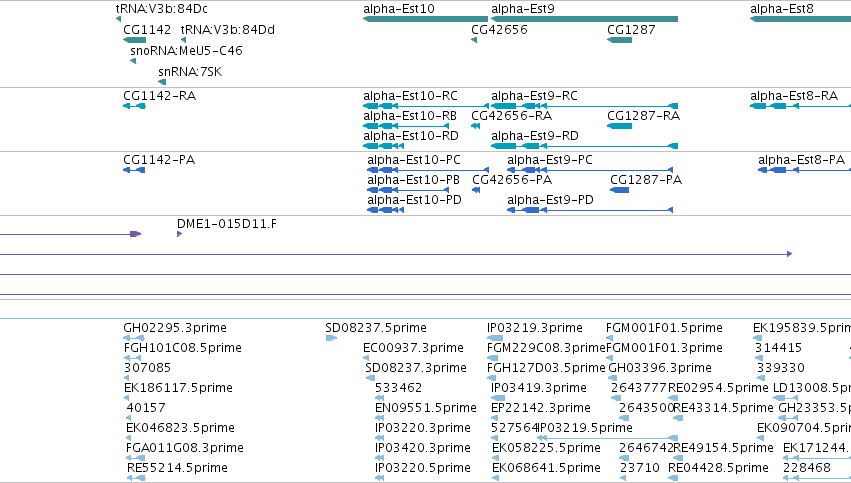The width and height of the screenshot is (851, 483).
Task: Select the CG1142-RA transcript glyph
Action: (134, 106)
